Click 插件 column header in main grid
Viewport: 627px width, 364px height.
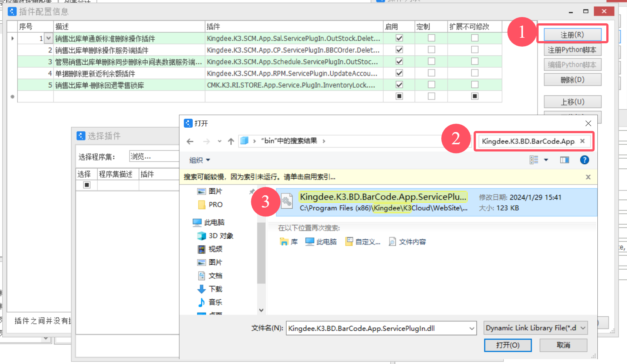(x=294, y=27)
